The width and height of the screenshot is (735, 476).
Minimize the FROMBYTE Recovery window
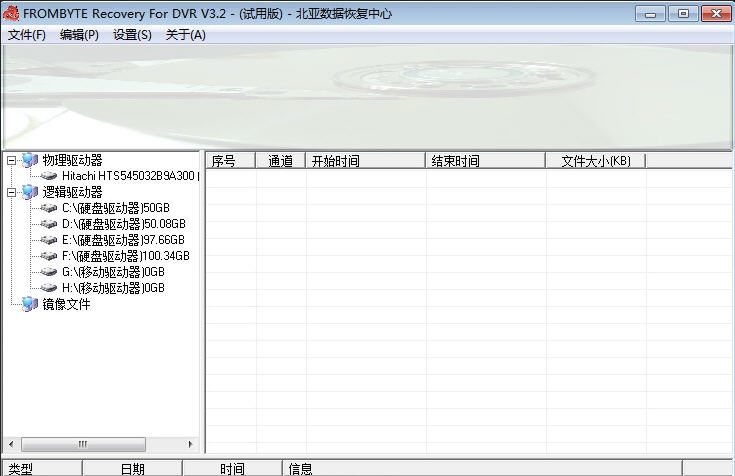(x=650, y=14)
